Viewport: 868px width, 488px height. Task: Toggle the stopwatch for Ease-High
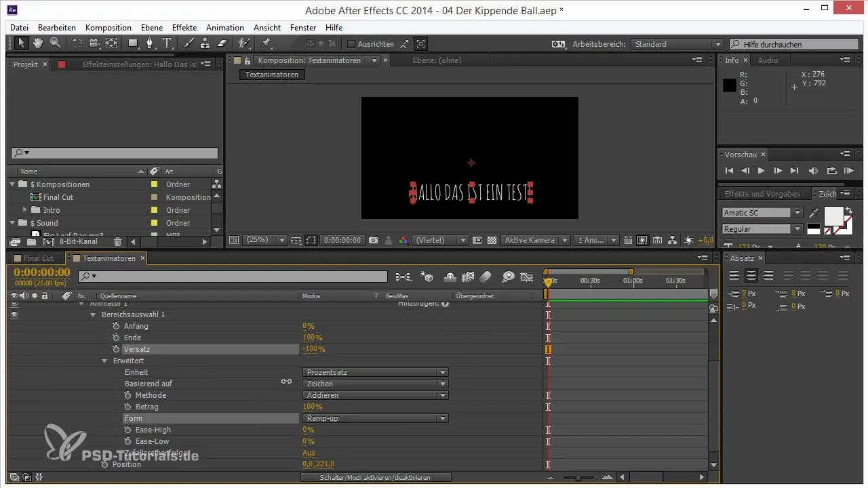(x=128, y=430)
